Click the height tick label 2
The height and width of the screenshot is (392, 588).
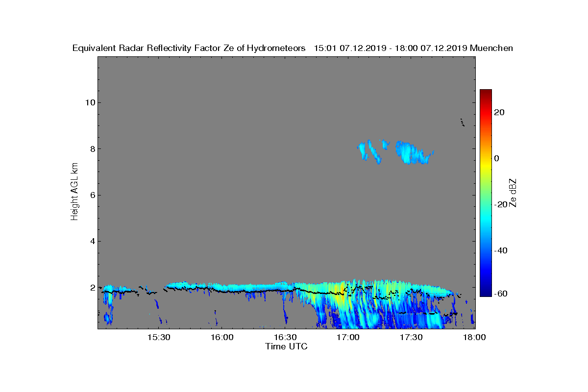tap(92, 287)
